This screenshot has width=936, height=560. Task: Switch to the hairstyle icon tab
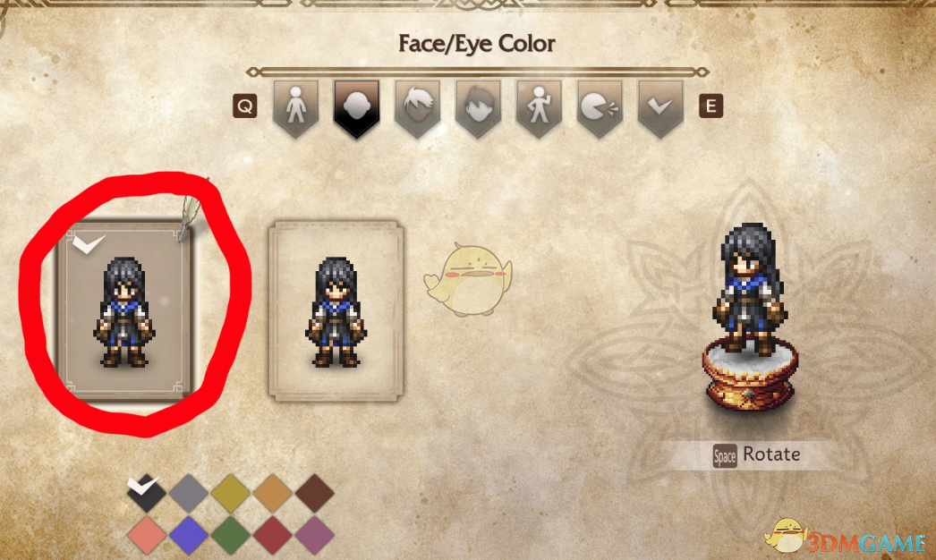click(x=417, y=108)
